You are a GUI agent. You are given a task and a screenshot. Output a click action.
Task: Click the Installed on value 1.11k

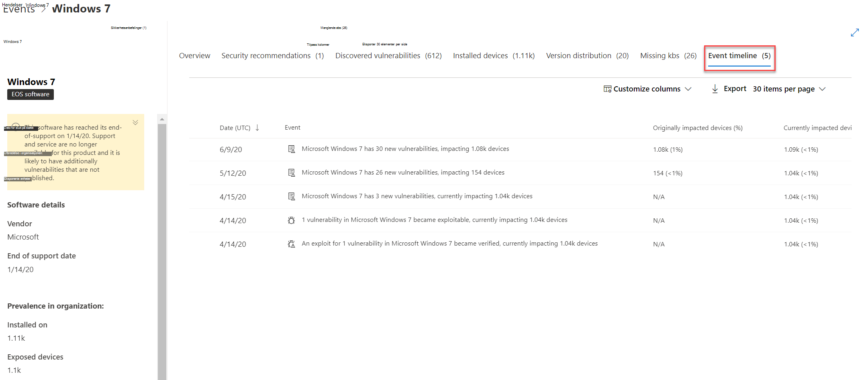pos(16,338)
